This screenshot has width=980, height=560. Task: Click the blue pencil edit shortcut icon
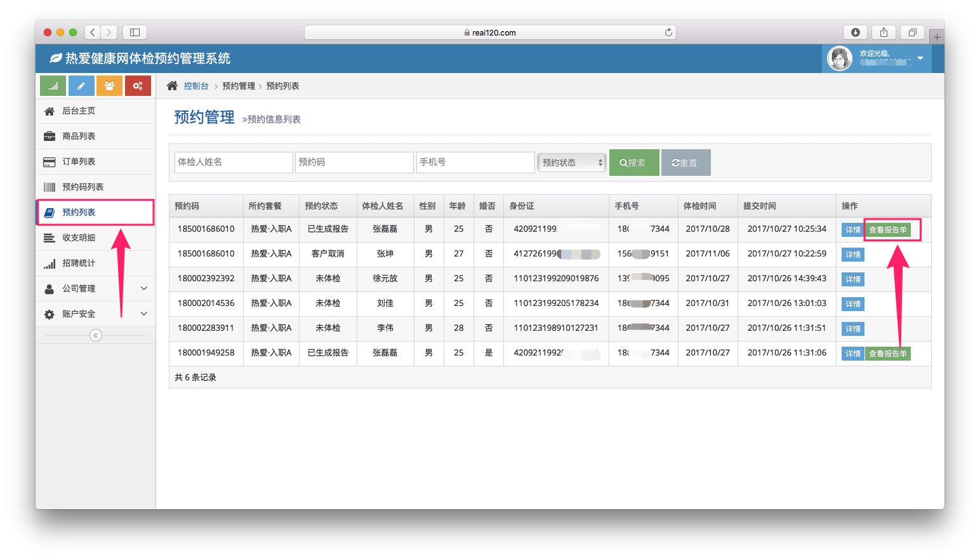click(81, 86)
